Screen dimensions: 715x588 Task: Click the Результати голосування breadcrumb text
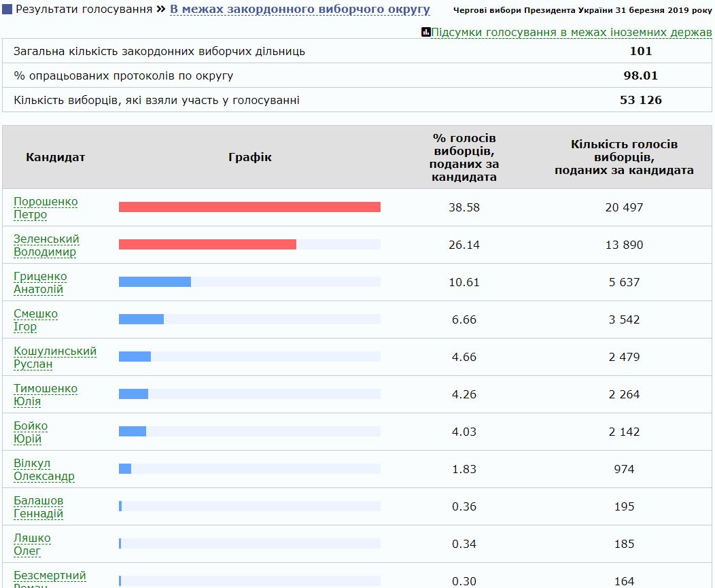tap(84, 10)
